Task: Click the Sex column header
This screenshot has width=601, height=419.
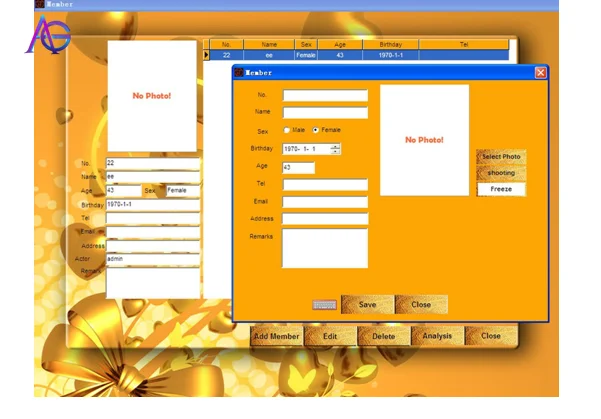Action: click(306, 44)
